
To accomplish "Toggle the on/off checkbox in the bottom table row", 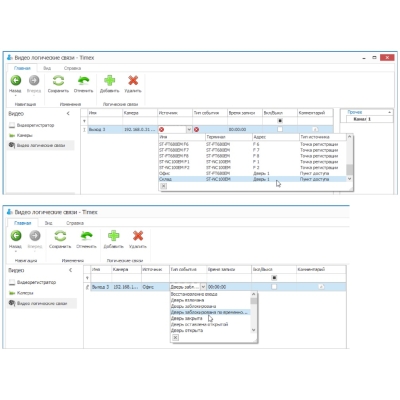I will [274, 287].
